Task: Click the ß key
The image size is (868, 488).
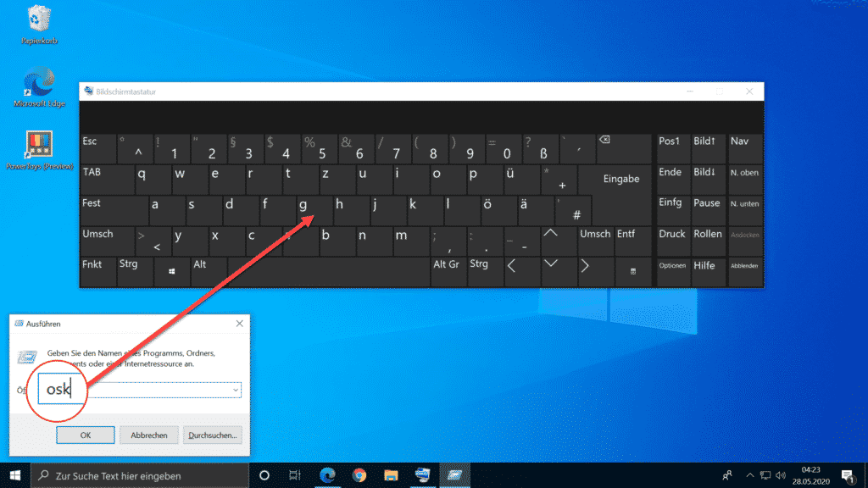Action: tap(540, 147)
